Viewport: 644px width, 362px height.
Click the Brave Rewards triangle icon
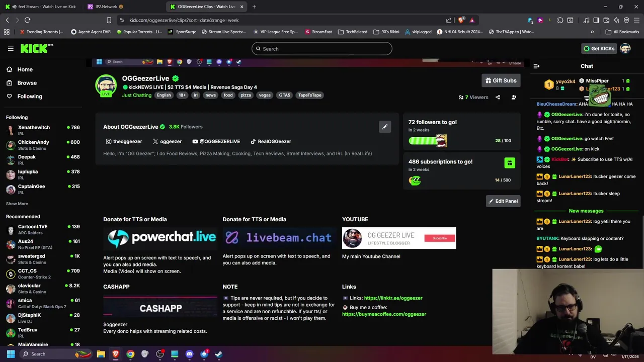(472, 20)
